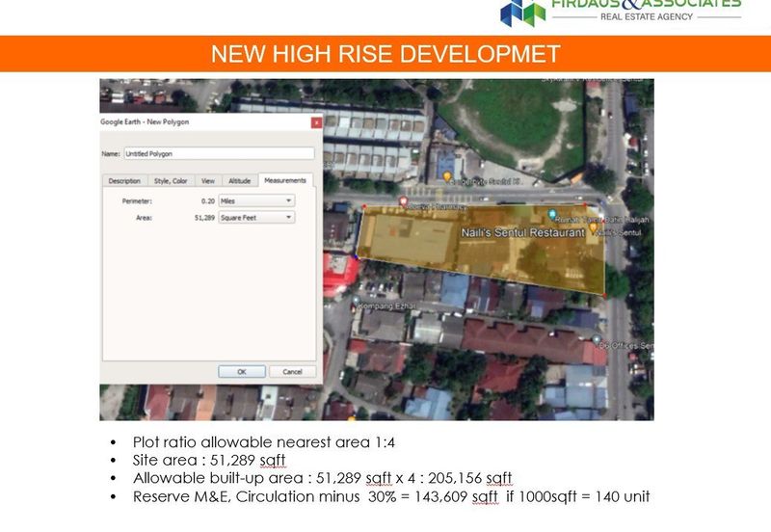Open the Area units dropdown (Square Feet)
The width and height of the screenshot is (771, 532).
coord(255,218)
